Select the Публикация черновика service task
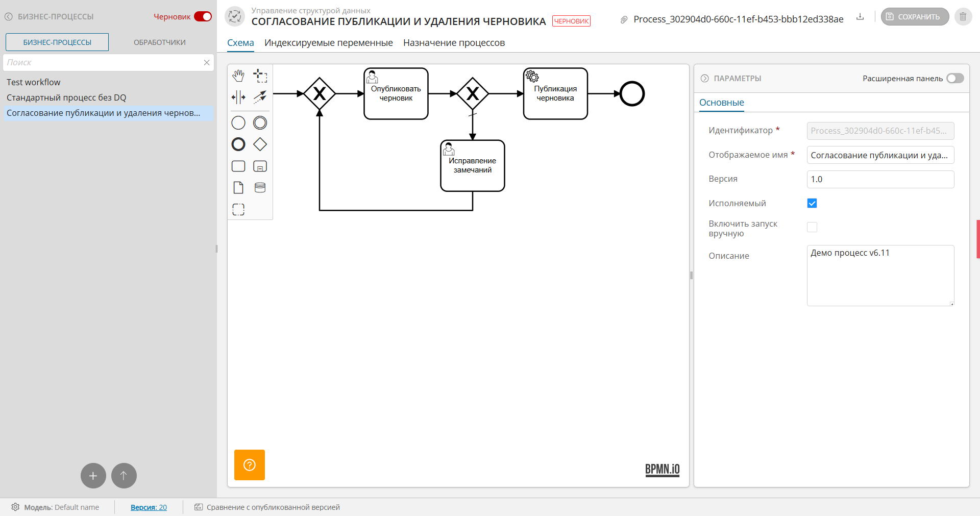The width and height of the screenshot is (980, 516). click(555, 94)
